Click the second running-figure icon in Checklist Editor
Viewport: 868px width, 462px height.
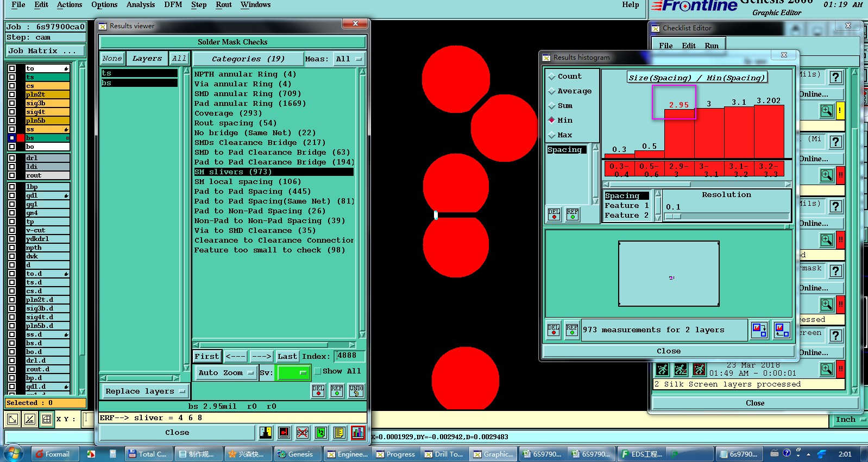coord(681,370)
